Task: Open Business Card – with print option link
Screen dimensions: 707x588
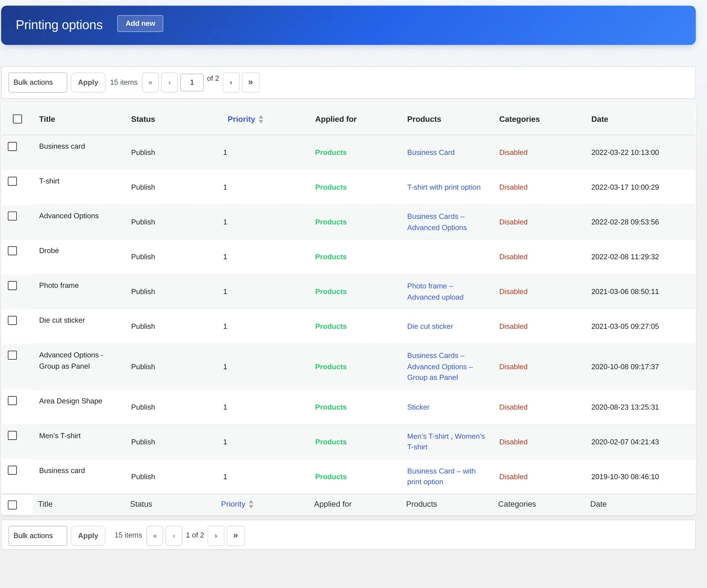Action: click(x=441, y=477)
